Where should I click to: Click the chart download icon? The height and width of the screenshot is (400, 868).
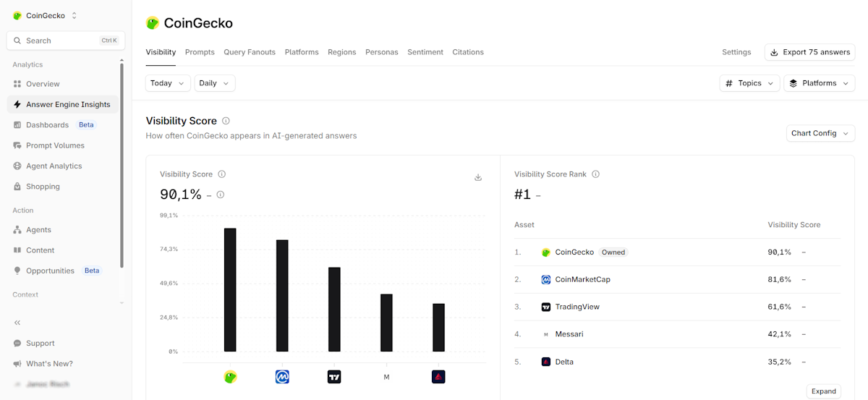(478, 177)
